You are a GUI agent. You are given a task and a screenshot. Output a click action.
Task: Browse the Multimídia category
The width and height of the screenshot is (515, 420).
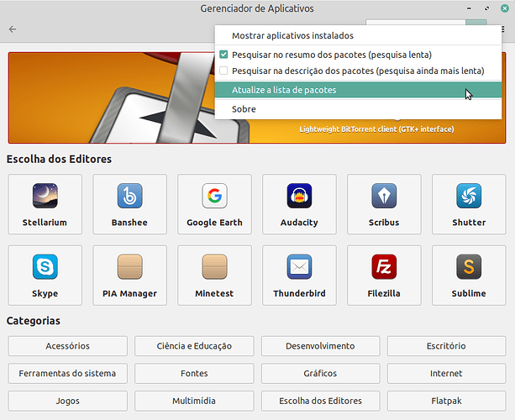194,401
